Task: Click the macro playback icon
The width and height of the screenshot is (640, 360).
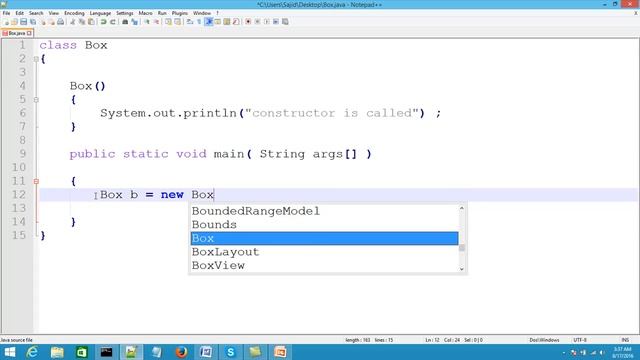Action: 267,22
